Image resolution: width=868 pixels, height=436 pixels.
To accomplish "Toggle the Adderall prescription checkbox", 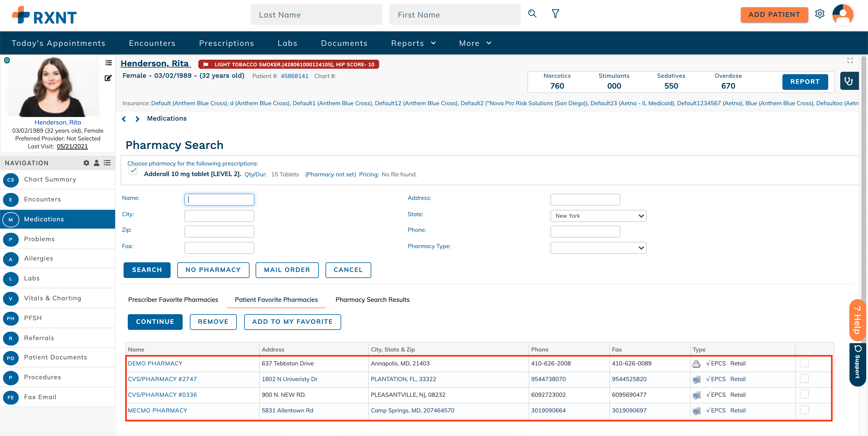I will (133, 170).
